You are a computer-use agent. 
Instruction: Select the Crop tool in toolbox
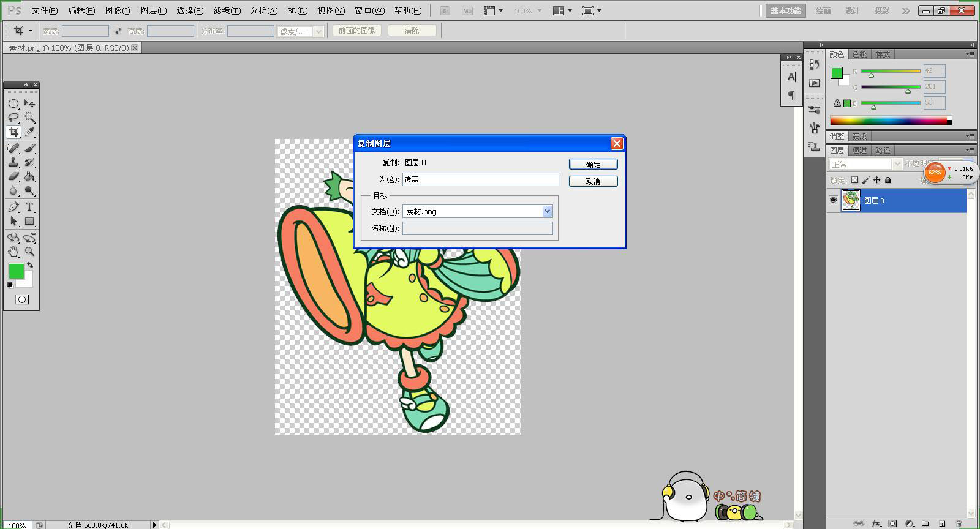13,132
